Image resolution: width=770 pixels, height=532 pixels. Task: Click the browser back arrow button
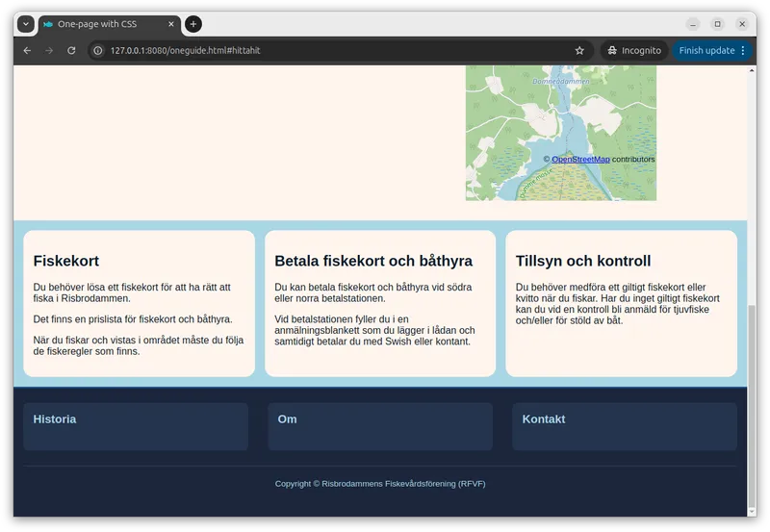point(27,50)
